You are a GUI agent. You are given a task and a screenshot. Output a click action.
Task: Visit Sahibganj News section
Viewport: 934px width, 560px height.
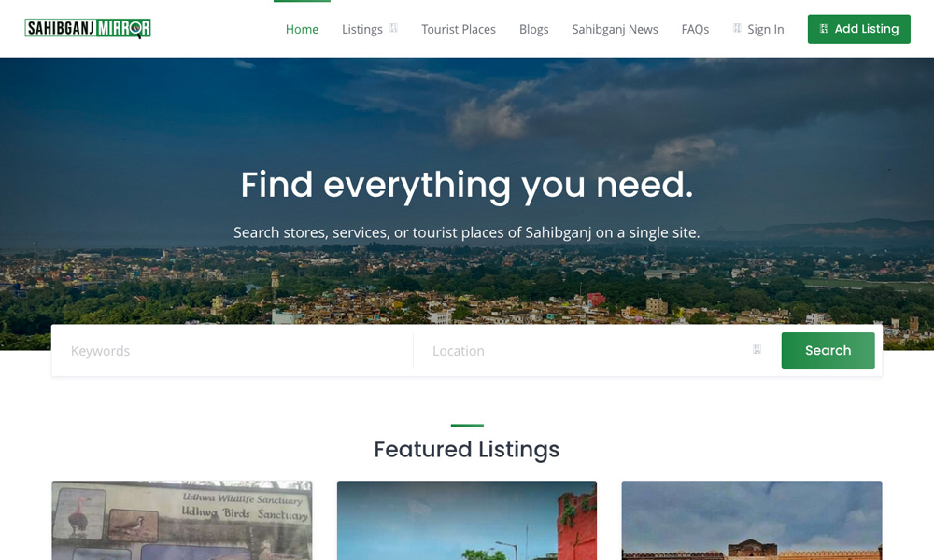[615, 29]
